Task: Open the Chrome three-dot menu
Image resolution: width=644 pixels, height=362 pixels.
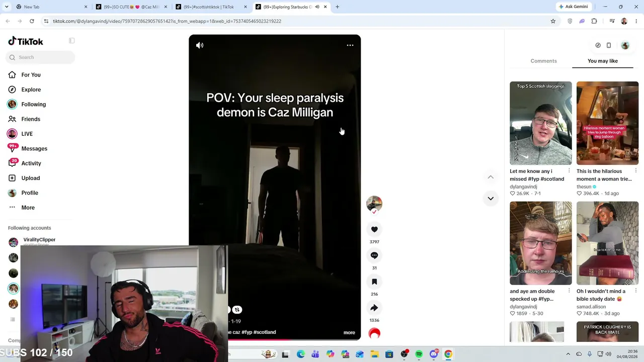Action: tap(636, 21)
